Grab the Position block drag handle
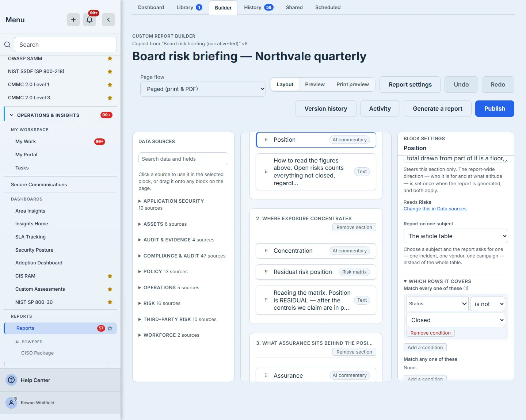The width and height of the screenshot is (526, 420). pos(266,140)
